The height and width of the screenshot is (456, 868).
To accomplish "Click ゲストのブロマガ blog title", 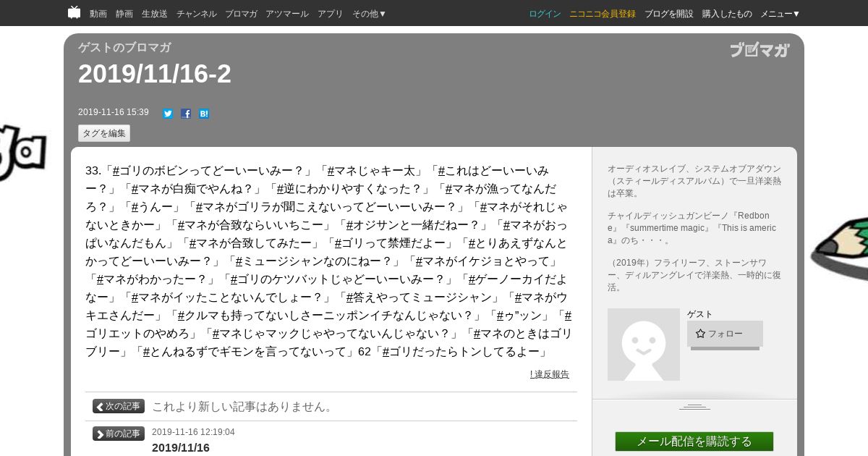I will 124,48.
